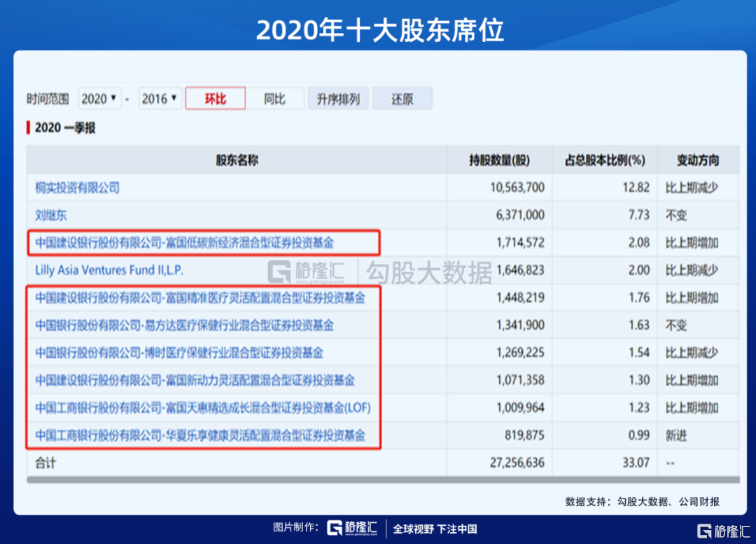756x544 pixels.
Task: Select percentage value 1.30
Action: coord(639,380)
